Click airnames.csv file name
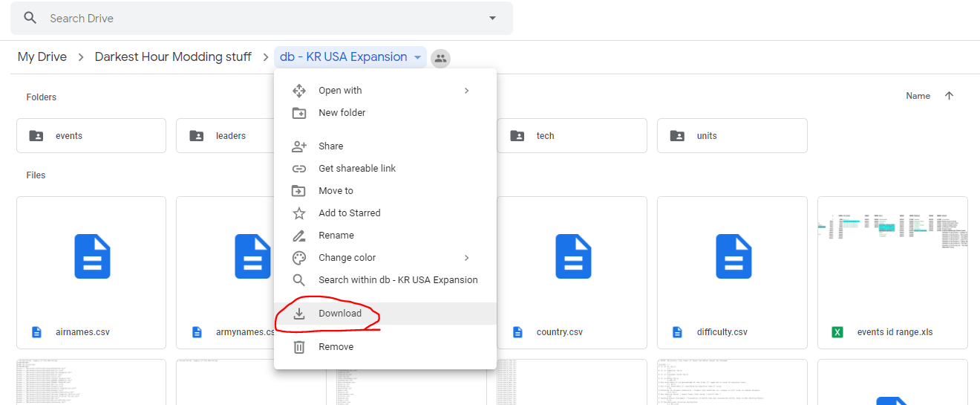 (x=82, y=332)
